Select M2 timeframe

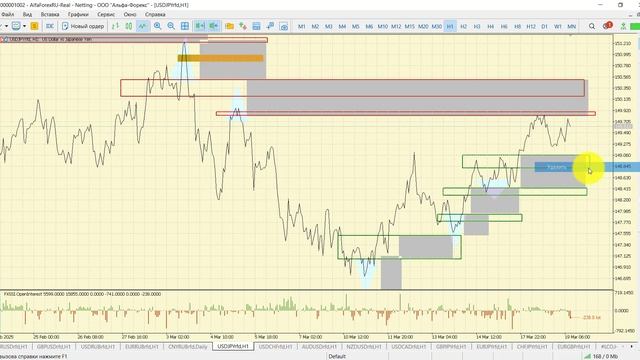click(315, 26)
